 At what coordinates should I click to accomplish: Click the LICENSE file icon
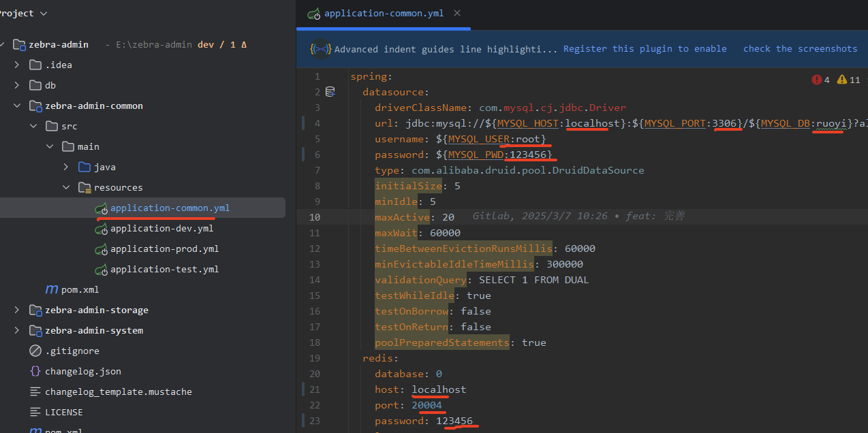click(35, 412)
